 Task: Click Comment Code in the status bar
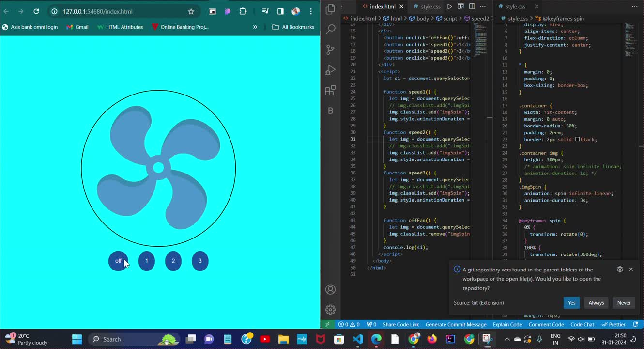(546, 324)
